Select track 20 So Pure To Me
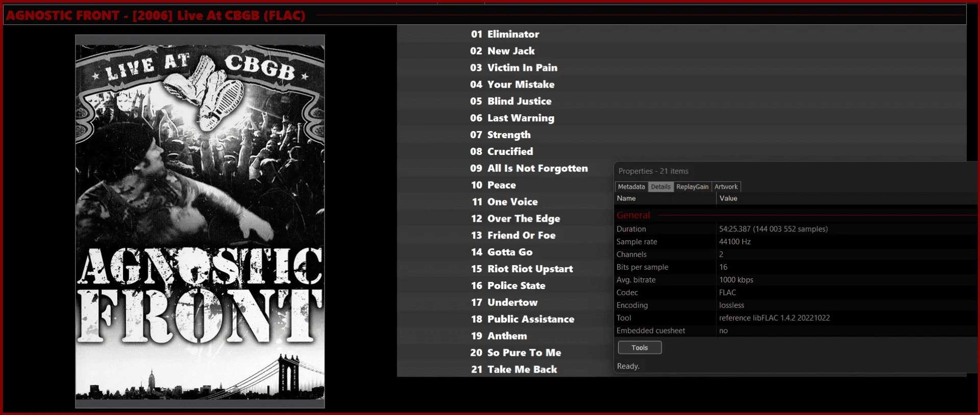 pyautogui.click(x=516, y=353)
